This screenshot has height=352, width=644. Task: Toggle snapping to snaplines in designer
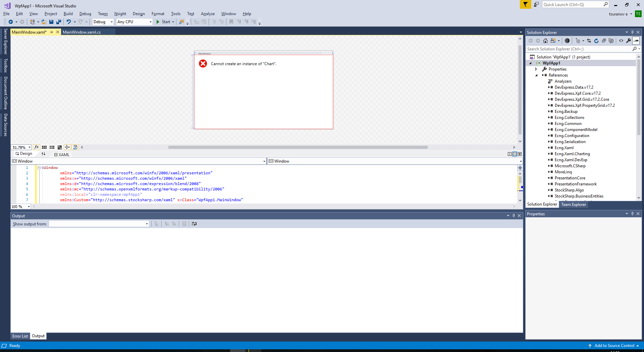[x=67, y=147]
